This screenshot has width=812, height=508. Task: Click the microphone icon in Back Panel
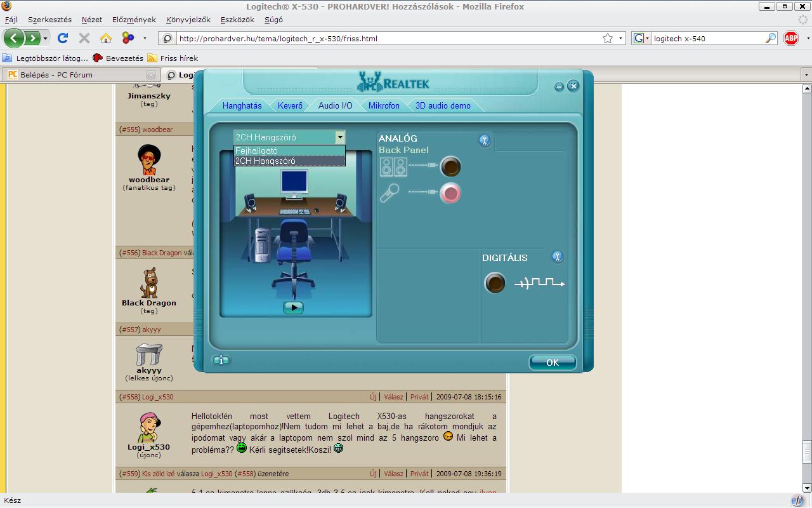click(390, 193)
